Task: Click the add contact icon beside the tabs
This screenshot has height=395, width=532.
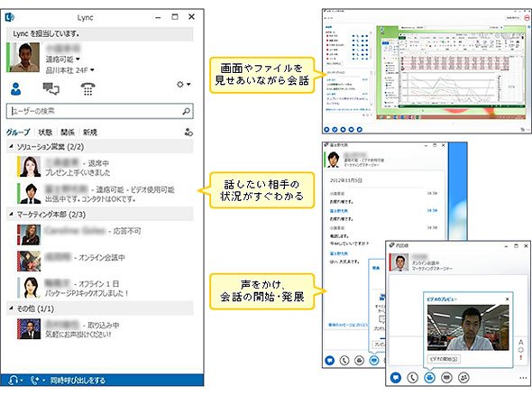Action: [x=188, y=132]
